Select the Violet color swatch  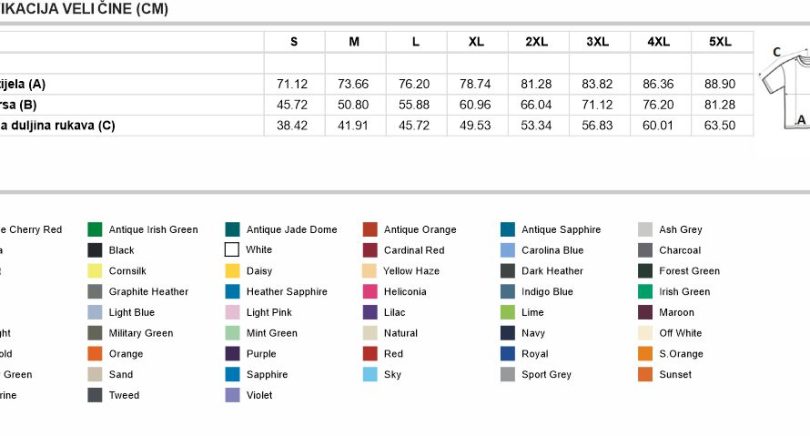[232, 395]
